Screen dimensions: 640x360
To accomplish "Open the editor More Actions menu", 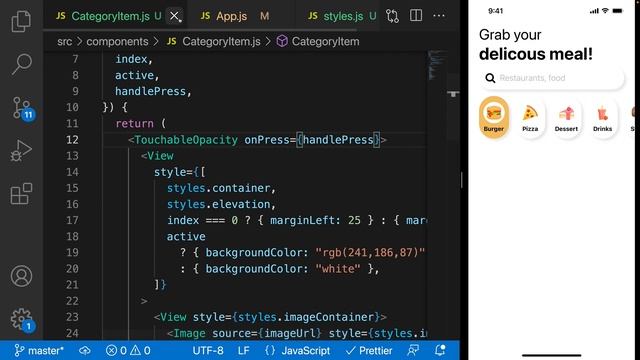I will (x=439, y=16).
